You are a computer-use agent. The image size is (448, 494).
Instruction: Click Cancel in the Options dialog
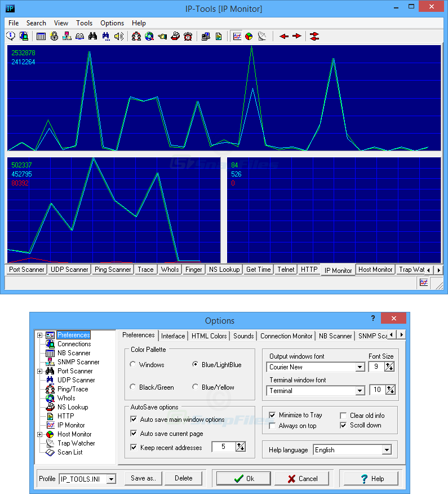click(x=302, y=479)
